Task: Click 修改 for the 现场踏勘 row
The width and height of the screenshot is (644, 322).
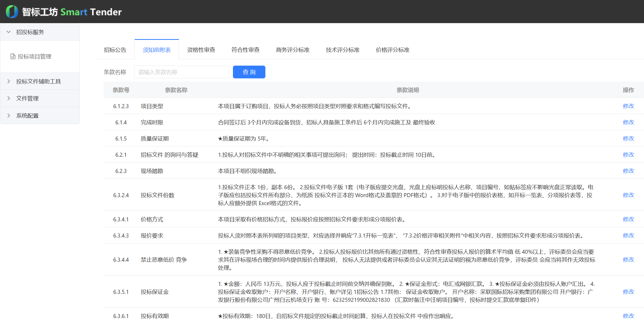Action: tap(629, 171)
